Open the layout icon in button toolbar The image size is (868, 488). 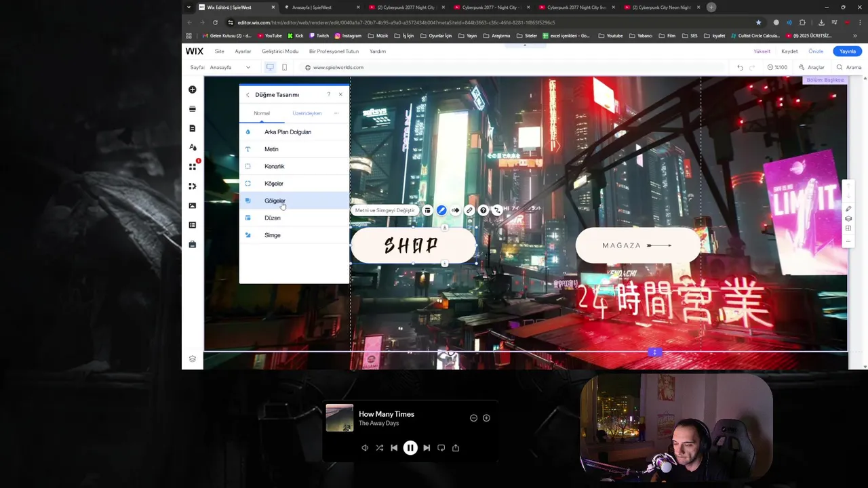[427, 210]
